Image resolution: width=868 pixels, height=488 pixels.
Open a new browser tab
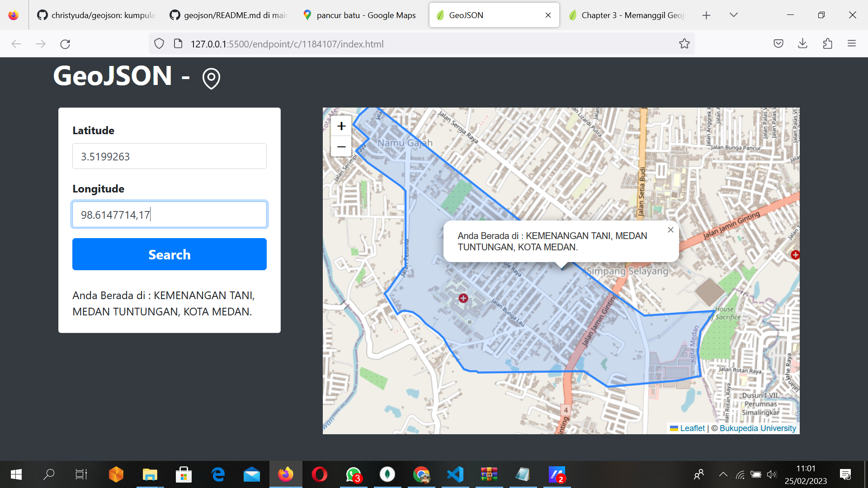[706, 15]
